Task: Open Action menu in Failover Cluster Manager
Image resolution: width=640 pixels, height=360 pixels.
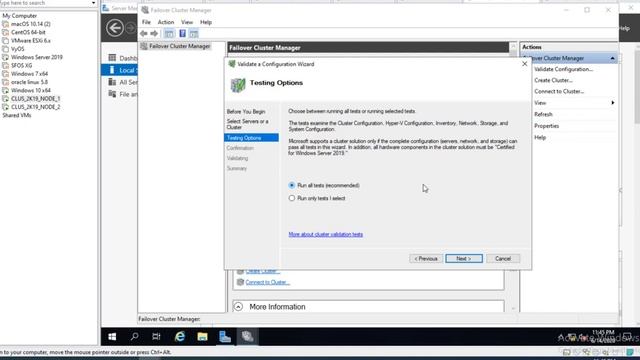Action: pyautogui.click(x=166, y=22)
